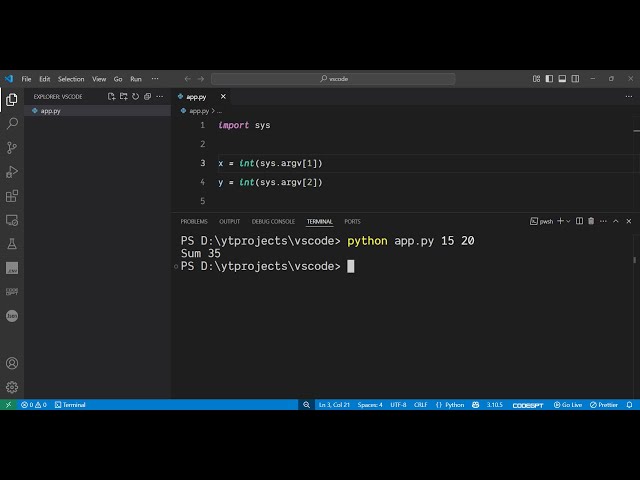Go to line via Ln 3, Col 21

[x=334, y=404]
